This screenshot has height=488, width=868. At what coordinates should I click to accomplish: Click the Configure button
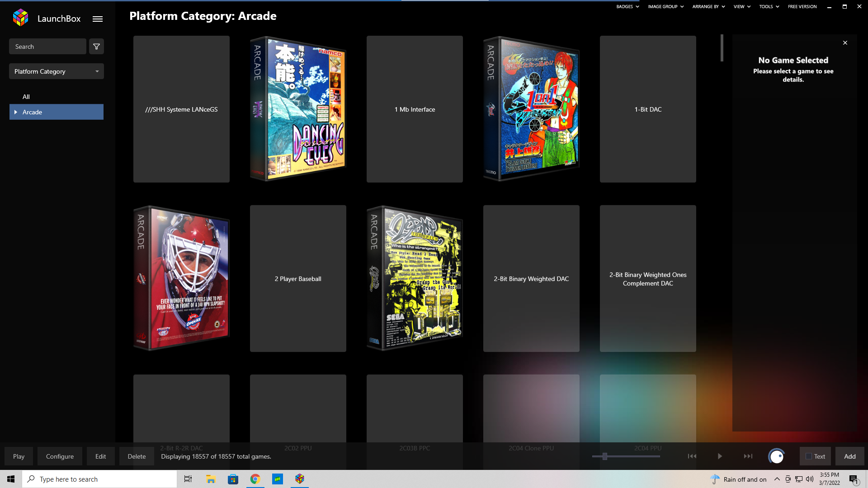coord(60,456)
